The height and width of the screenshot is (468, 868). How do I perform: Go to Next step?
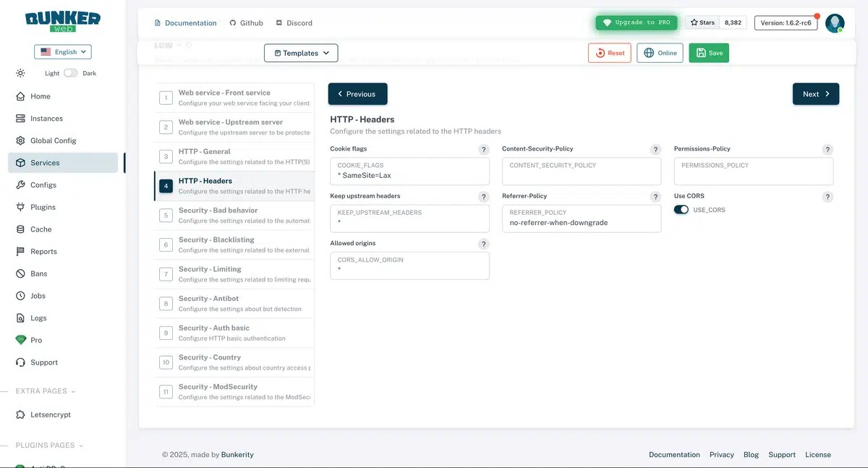(816, 94)
